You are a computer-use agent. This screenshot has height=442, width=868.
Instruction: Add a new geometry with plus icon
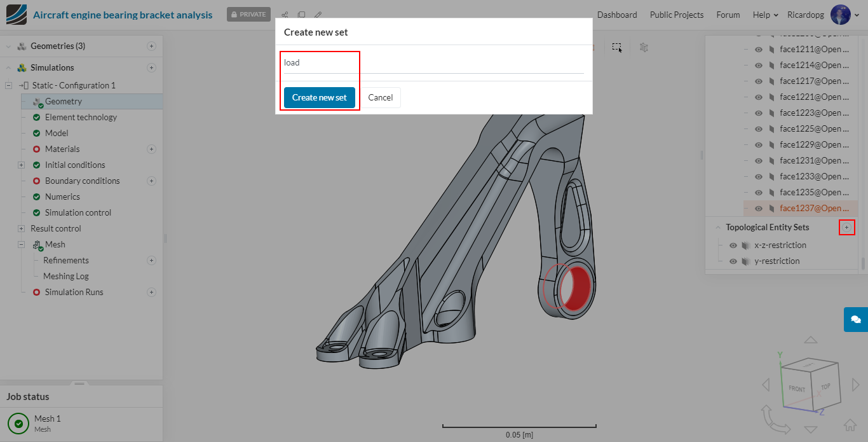151,46
